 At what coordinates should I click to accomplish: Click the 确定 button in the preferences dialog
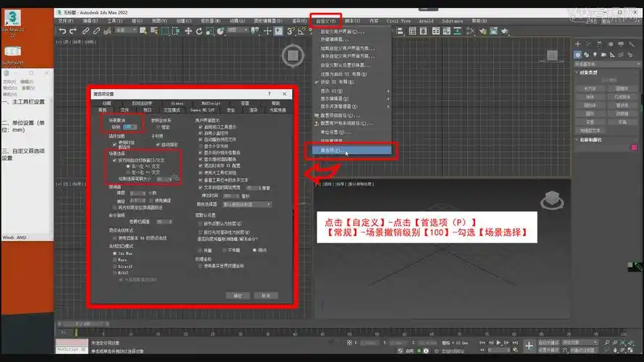coord(238,295)
